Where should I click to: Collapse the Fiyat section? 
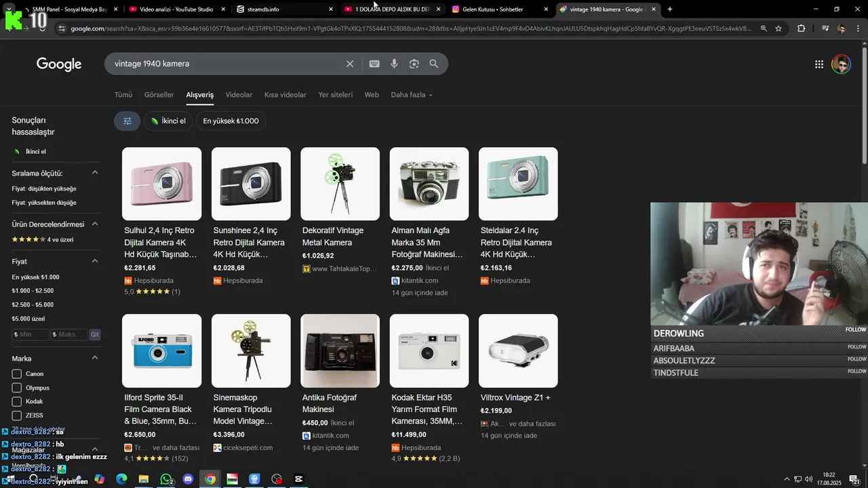(95, 262)
